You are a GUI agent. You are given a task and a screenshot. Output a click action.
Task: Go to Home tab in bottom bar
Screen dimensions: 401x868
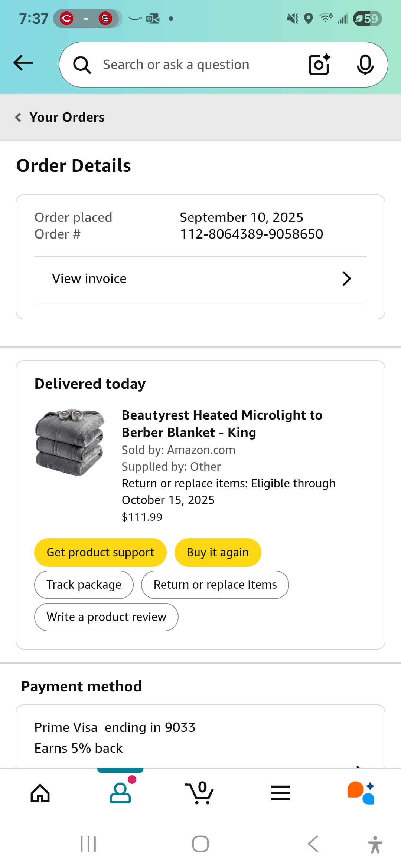40,793
